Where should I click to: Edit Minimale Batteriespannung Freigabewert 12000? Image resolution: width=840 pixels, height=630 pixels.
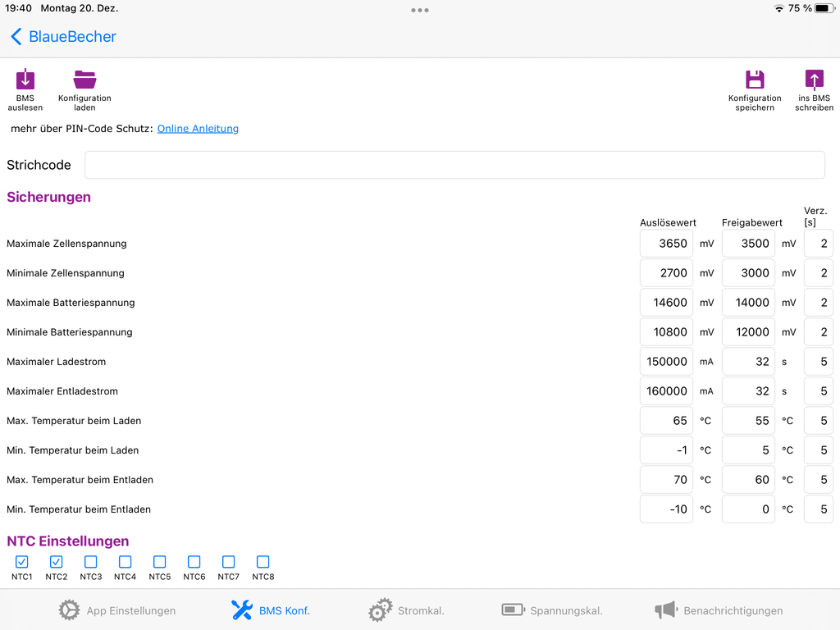tap(748, 332)
